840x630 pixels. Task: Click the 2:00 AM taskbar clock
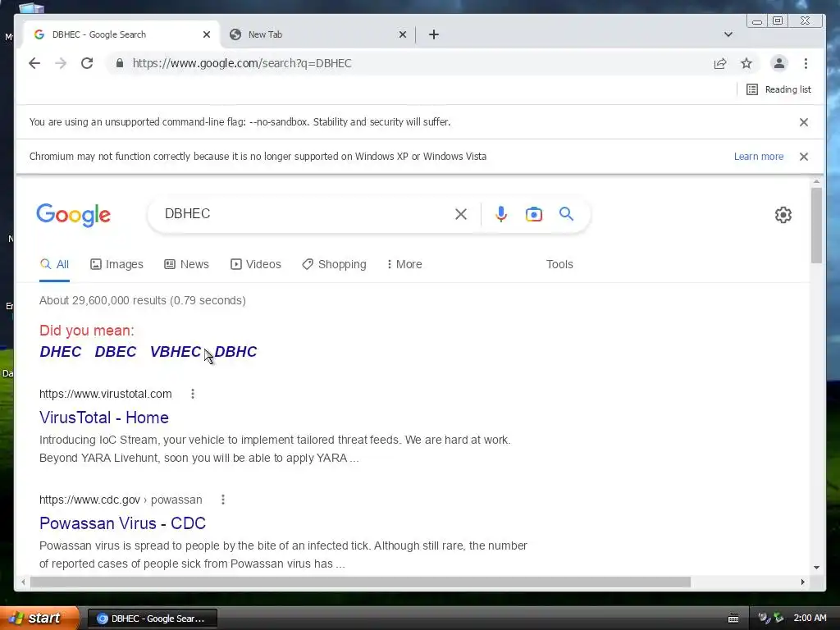point(810,618)
